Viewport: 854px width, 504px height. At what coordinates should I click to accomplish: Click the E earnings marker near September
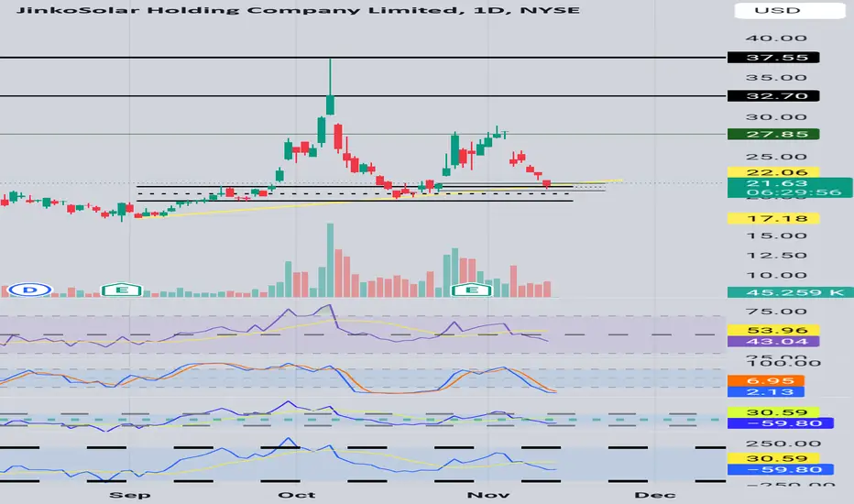(122, 290)
